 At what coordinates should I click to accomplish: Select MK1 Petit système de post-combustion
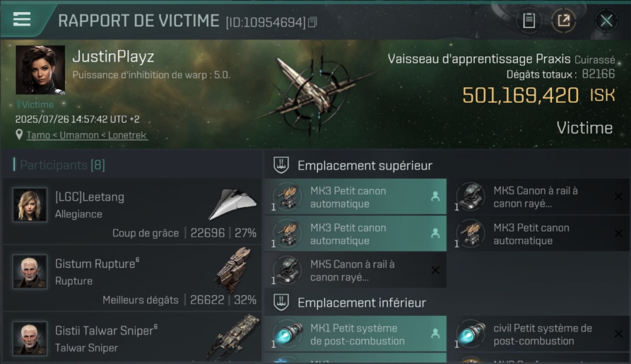pos(355,334)
